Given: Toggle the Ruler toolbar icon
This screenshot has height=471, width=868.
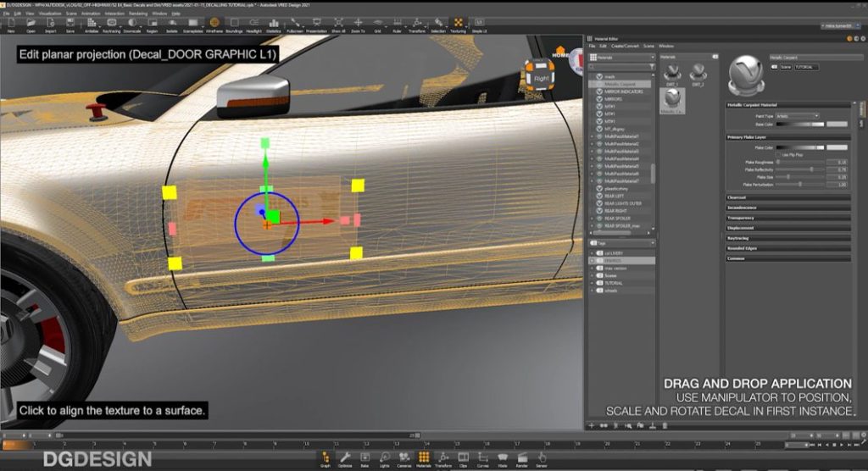Looking at the screenshot, I should click(x=398, y=25).
